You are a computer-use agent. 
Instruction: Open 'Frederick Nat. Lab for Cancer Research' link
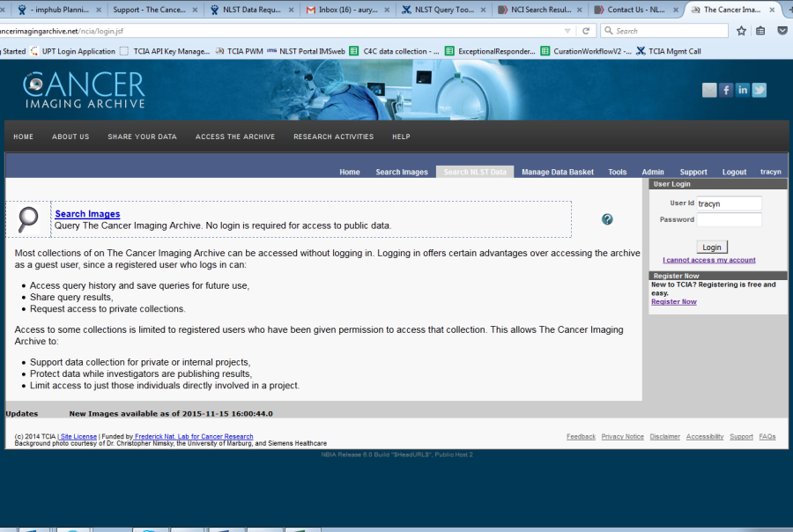click(194, 436)
